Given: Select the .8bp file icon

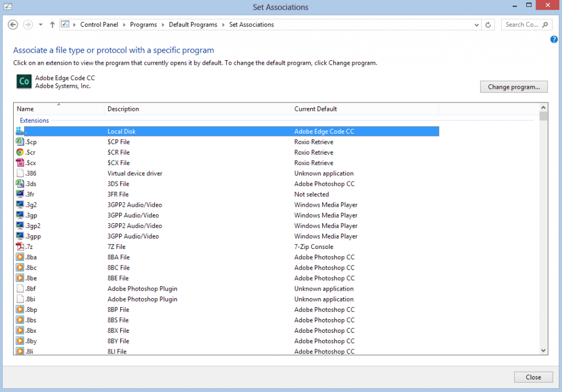Looking at the screenshot, I should pos(20,309).
